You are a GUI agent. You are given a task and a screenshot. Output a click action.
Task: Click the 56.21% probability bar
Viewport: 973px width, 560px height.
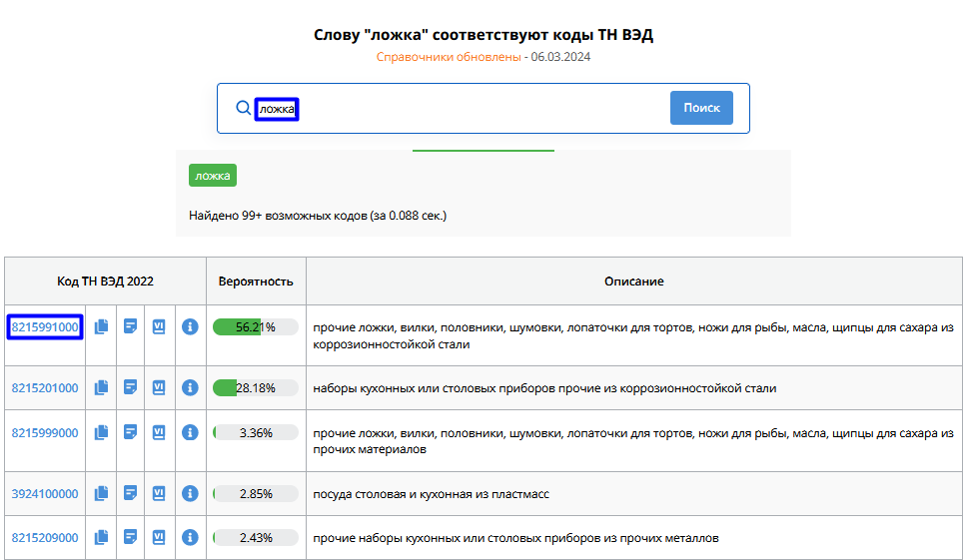(256, 327)
